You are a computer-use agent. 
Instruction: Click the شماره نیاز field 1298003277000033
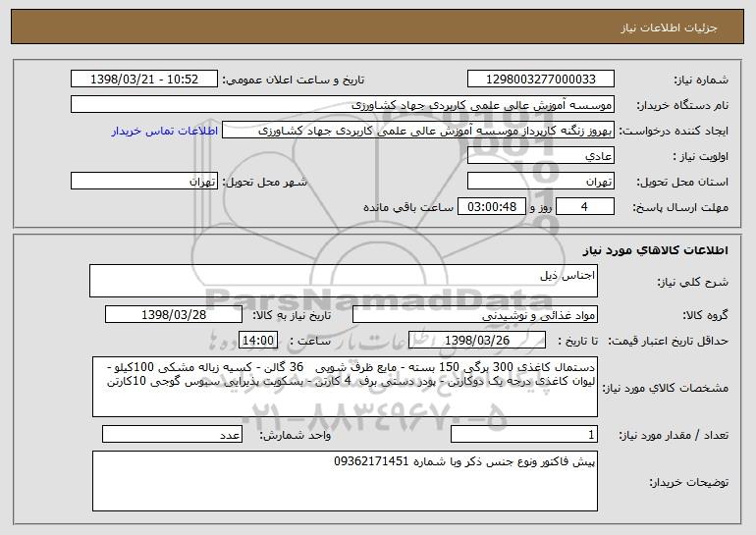(540, 80)
